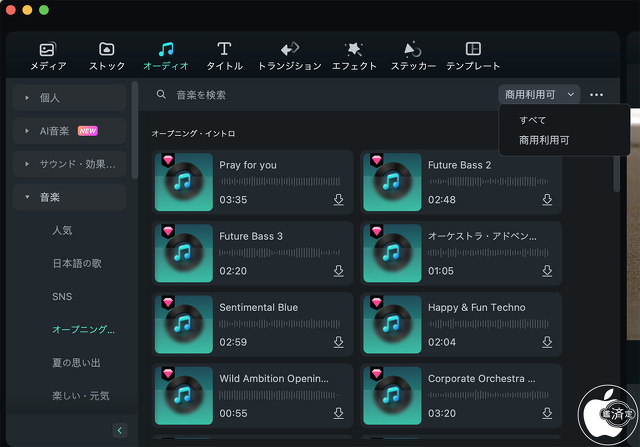Close the window with the red button
The height and width of the screenshot is (447, 640).
tap(11, 10)
